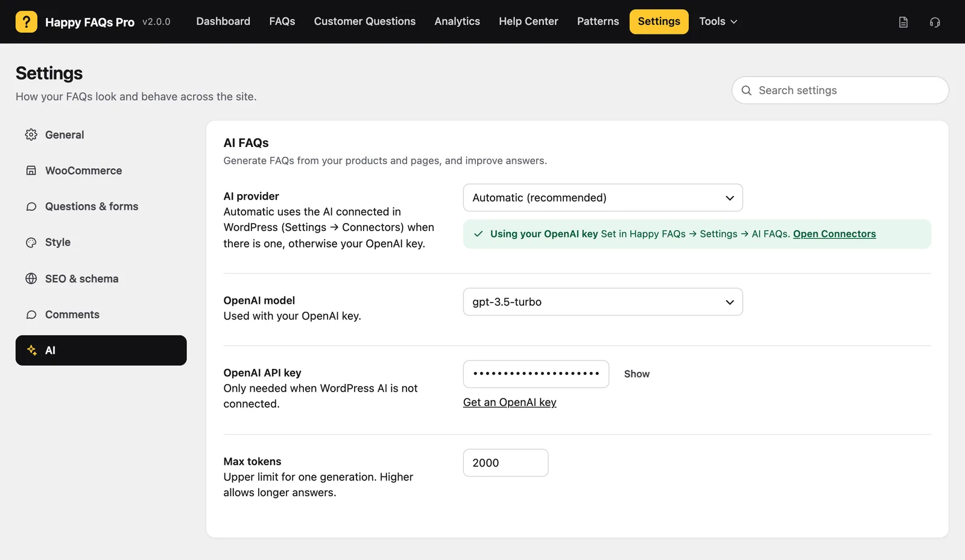Image resolution: width=965 pixels, height=560 pixels.
Task: Click the magnifier icon in Search settings
Action: coord(747,90)
